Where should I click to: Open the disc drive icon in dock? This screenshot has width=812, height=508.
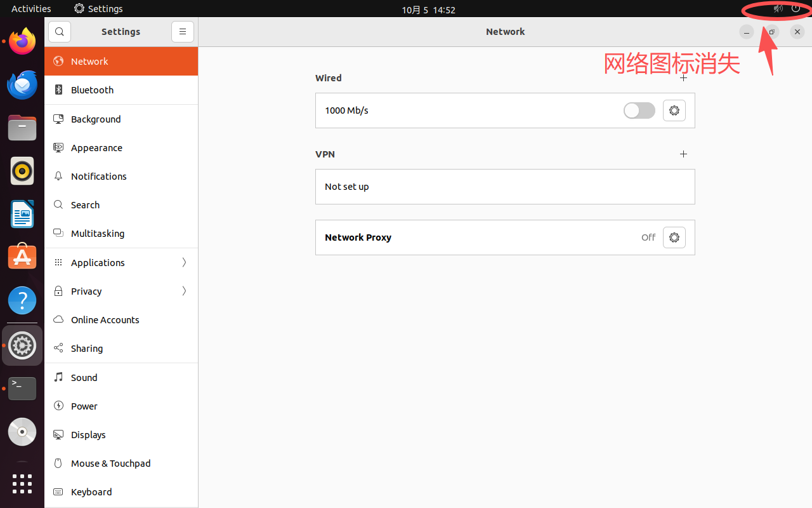[22, 432]
